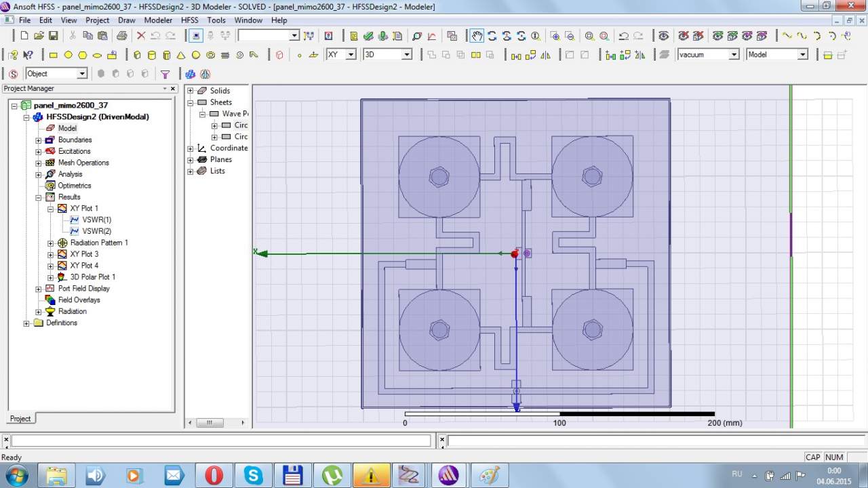Expand the Solids group in model tree
This screenshot has width=868, height=488.
pyautogui.click(x=191, y=91)
